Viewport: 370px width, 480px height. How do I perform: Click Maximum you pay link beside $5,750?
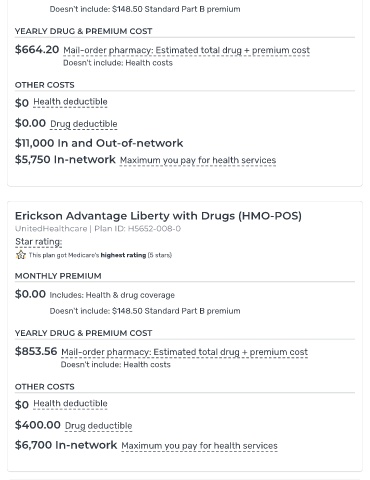pos(198,160)
